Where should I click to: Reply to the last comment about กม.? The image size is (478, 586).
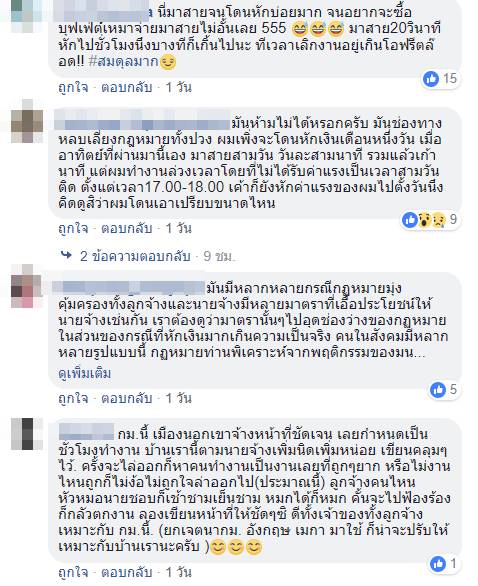pos(127,572)
